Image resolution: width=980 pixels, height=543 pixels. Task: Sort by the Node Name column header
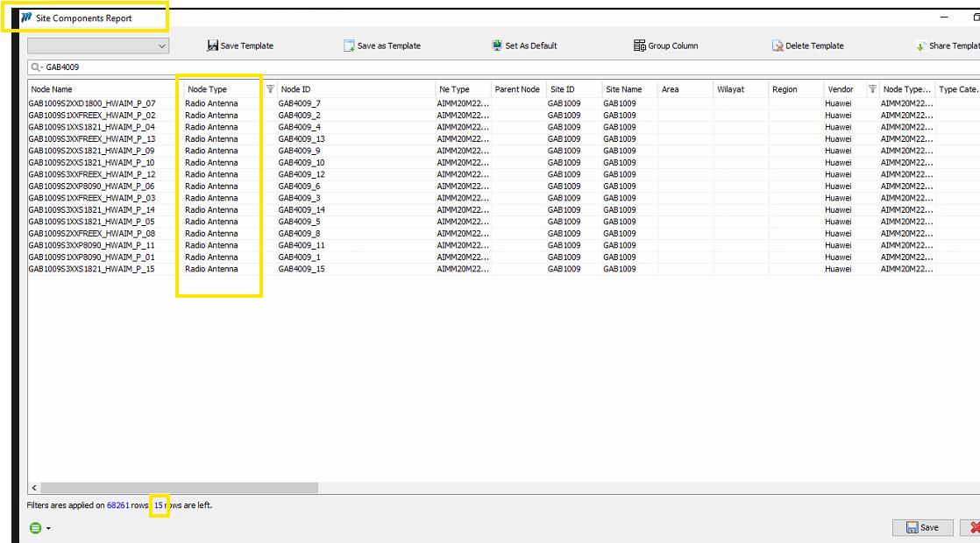click(x=101, y=89)
